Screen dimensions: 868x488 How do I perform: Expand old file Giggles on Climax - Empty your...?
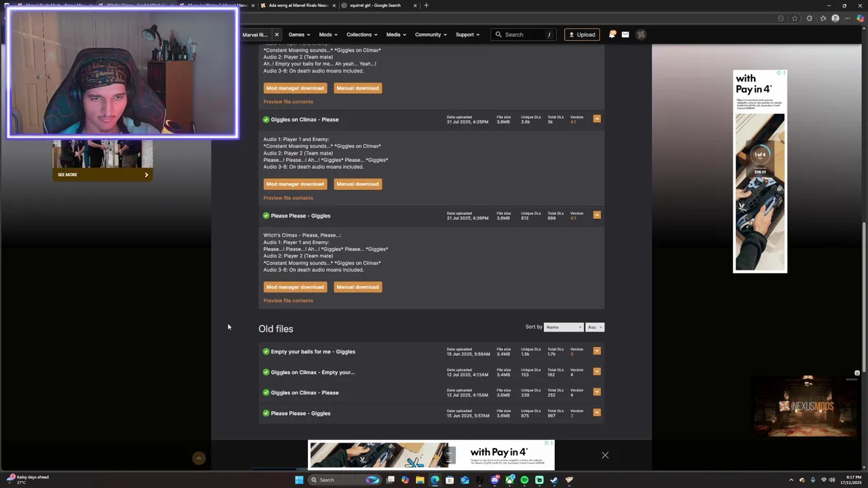[597, 371]
